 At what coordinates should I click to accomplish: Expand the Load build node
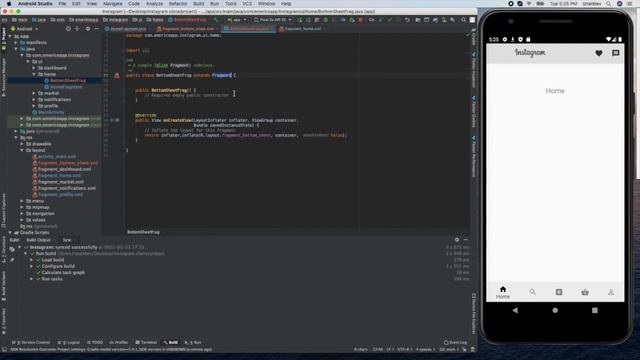(x=31, y=260)
